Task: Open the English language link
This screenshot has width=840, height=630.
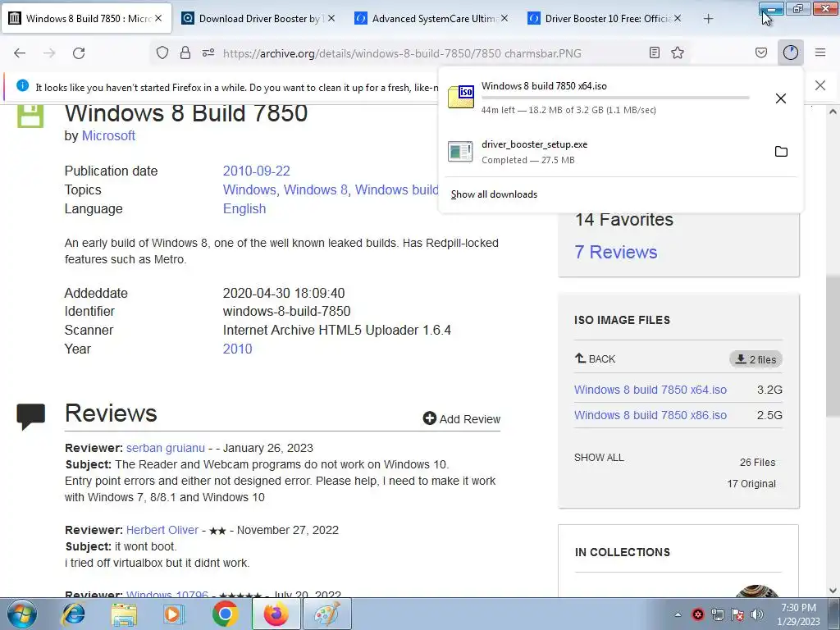Action: click(244, 208)
